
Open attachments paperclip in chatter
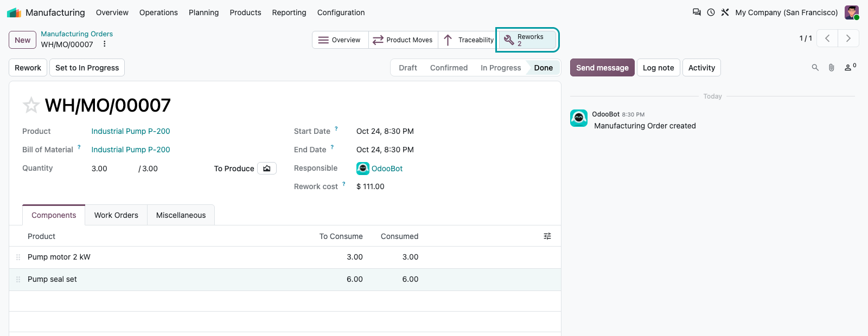[831, 68]
